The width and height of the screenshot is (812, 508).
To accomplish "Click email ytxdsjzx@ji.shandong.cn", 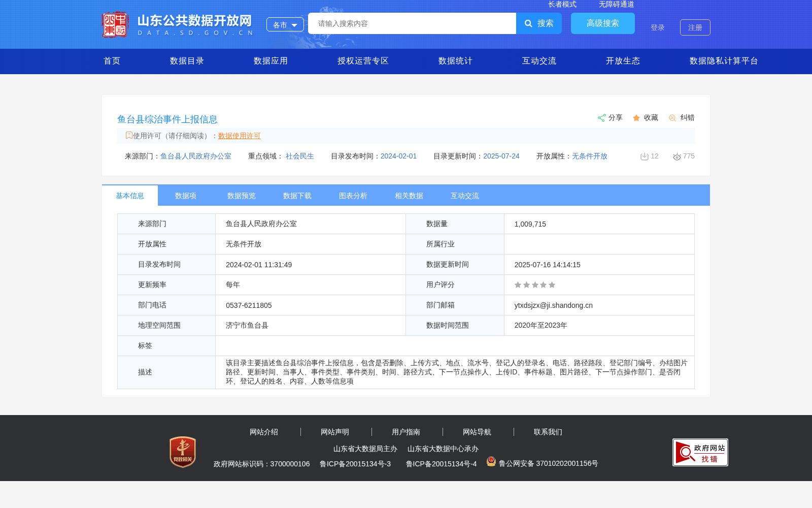I will [x=554, y=305].
